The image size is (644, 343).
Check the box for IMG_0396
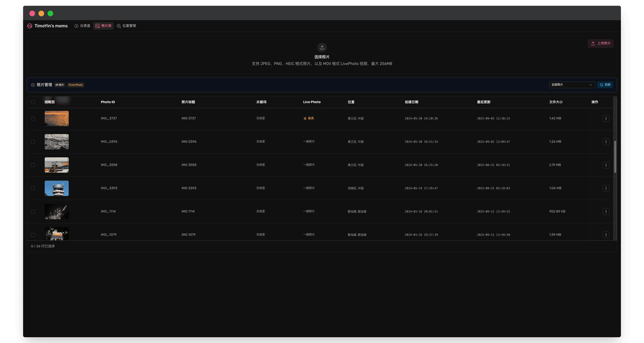[x=33, y=142]
